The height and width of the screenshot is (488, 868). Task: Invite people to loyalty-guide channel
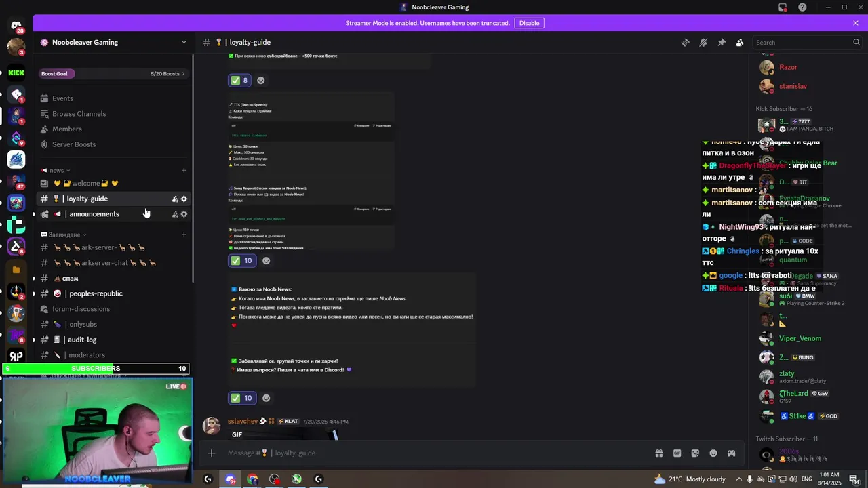[x=174, y=199]
